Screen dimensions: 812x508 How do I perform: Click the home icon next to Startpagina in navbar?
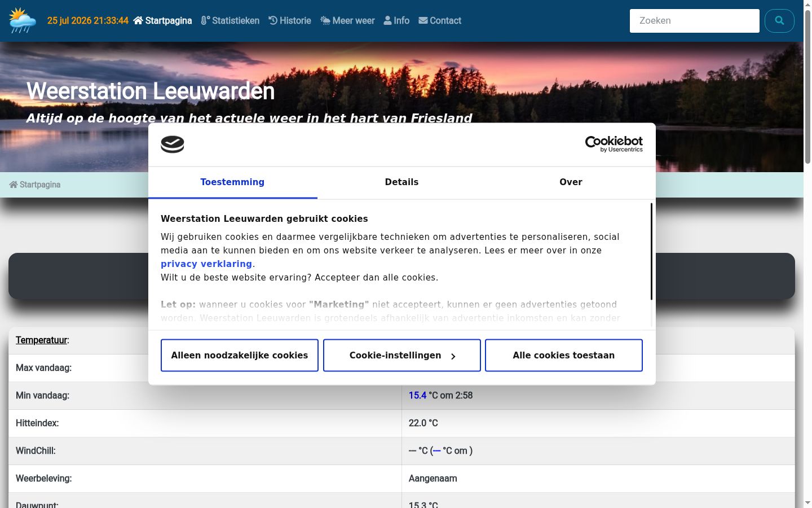point(138,20)
